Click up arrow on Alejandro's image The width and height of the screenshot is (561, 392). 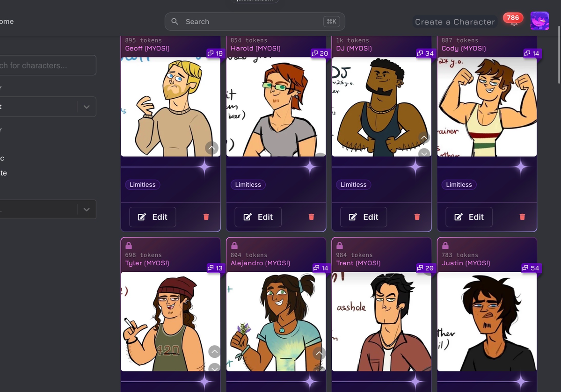coord(319,354)
